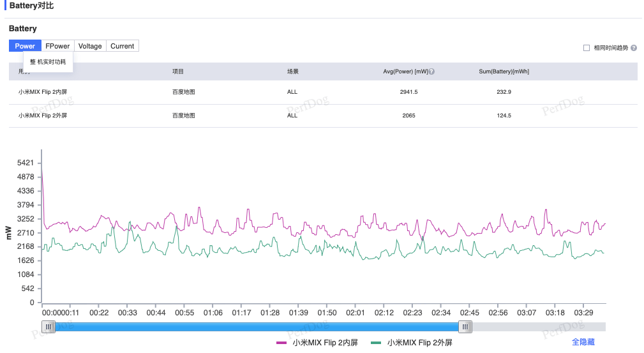The image size is (644, 353).
Task: Click the left range slider handle
Action: coord(49,327)
